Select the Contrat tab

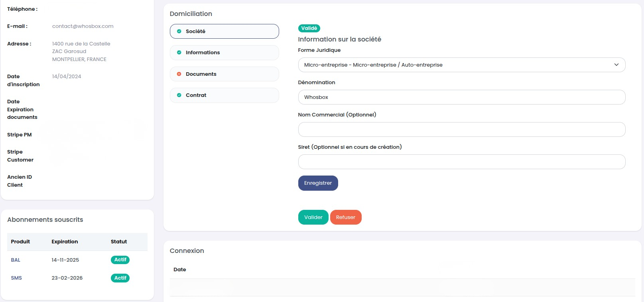point(224,95)
